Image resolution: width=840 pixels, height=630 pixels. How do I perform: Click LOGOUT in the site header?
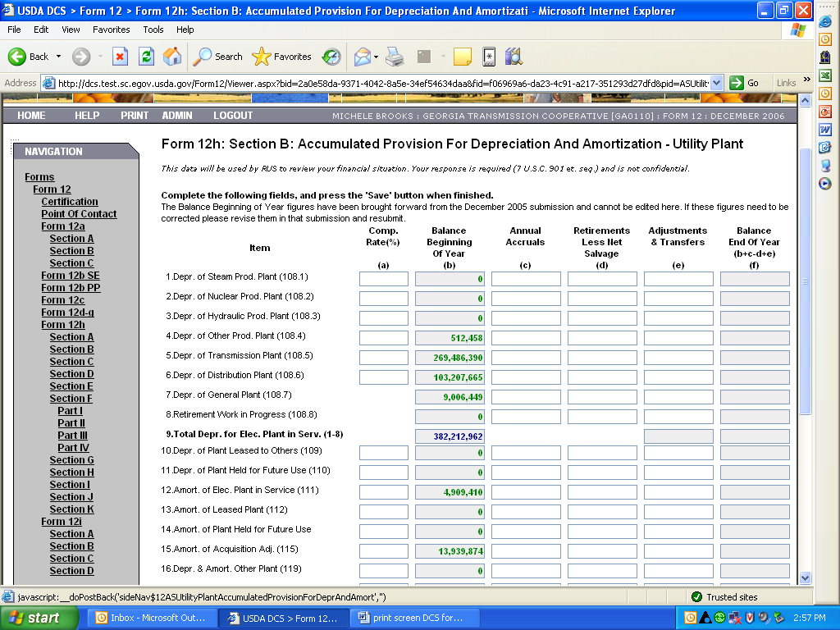click(233, 116)
